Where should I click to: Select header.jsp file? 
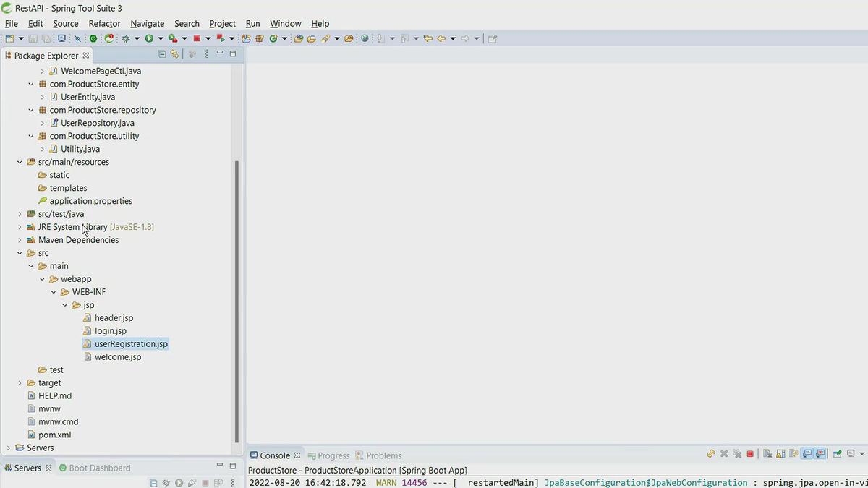click(x=114, y=318)
